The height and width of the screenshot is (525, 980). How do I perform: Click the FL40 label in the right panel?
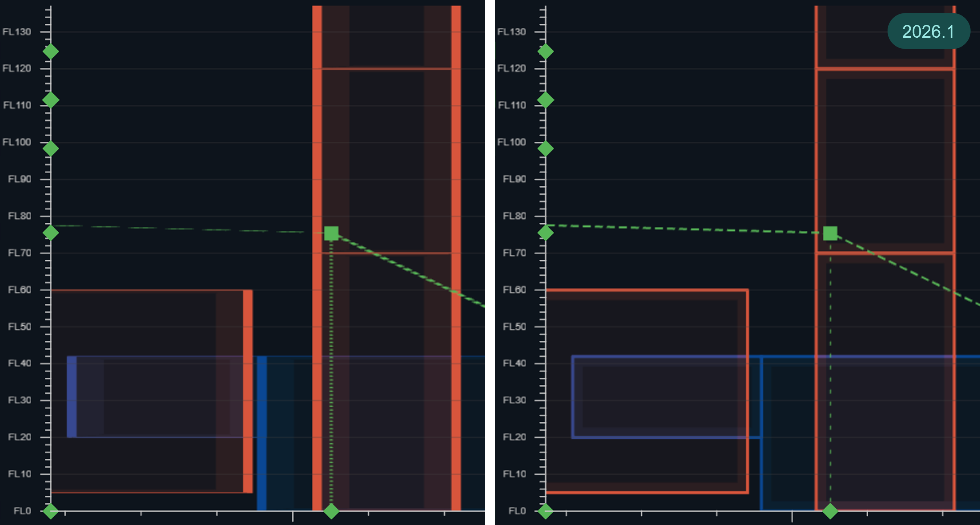(514, 363)
